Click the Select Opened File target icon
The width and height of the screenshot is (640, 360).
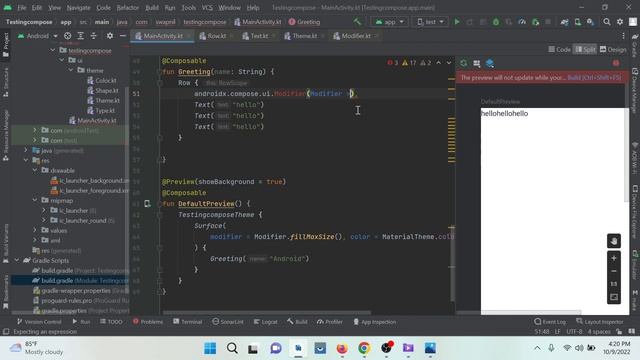click(x=68, y=36)
